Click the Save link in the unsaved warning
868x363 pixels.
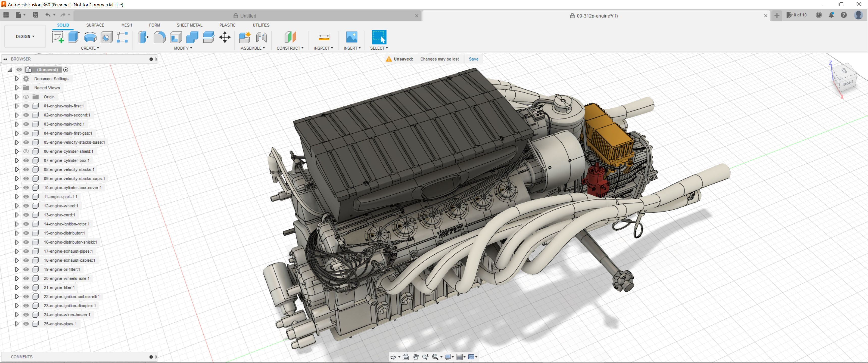(473, 59)
